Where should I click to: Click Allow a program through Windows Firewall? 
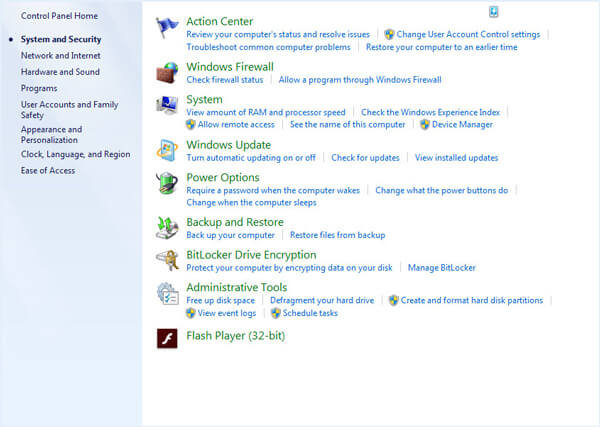(360, 80)
